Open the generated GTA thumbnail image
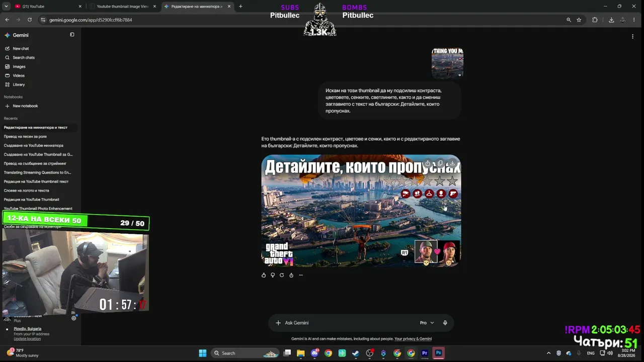Screen dimensions: 644x362 361,211
